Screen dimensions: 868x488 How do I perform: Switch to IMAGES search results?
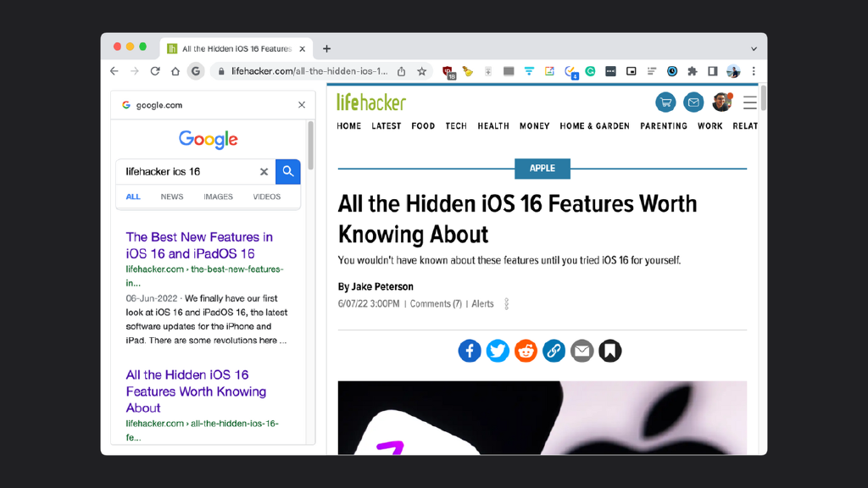(x=218, y=197)
